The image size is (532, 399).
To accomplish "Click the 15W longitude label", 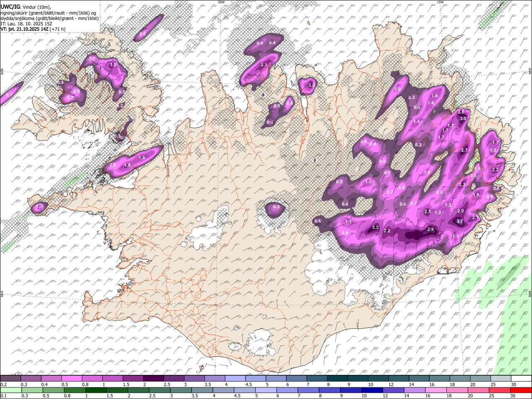I will click(x=441, y=2).
